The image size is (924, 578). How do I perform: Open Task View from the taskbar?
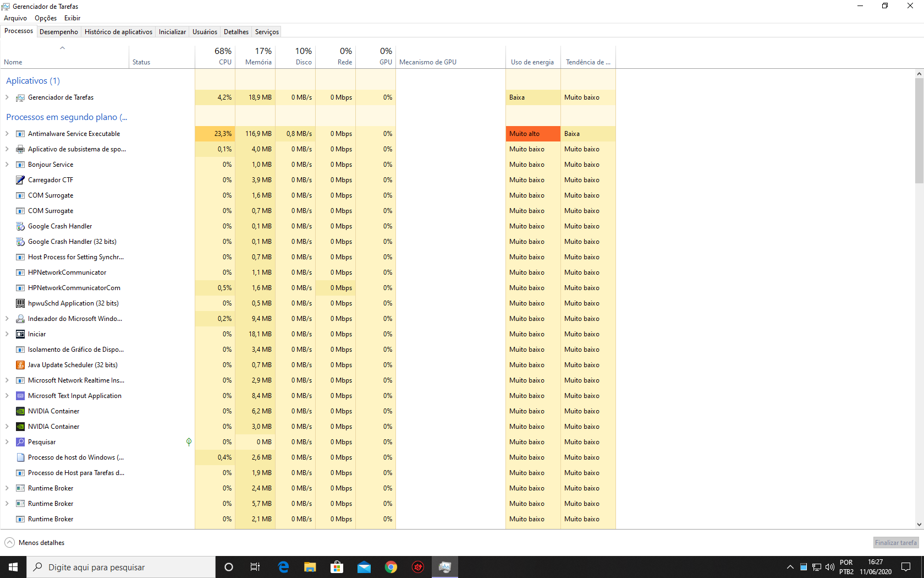[255, 567]
